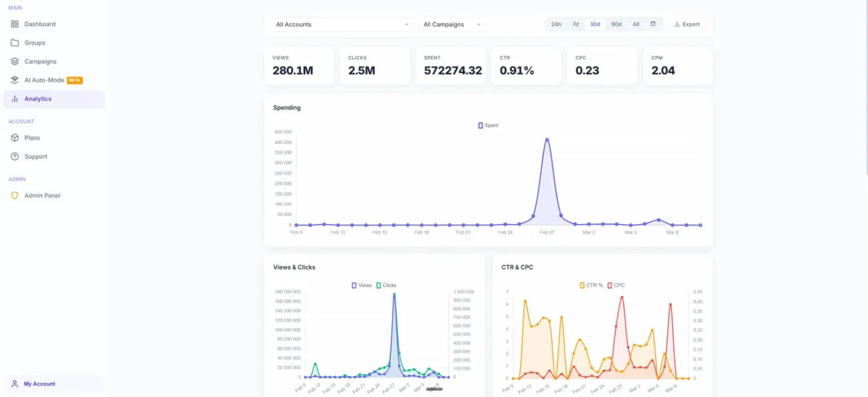This screenshot has width=868, height=397.
Task: Click the CPC 0.23 stat card
Action: (x=602, y=66)
